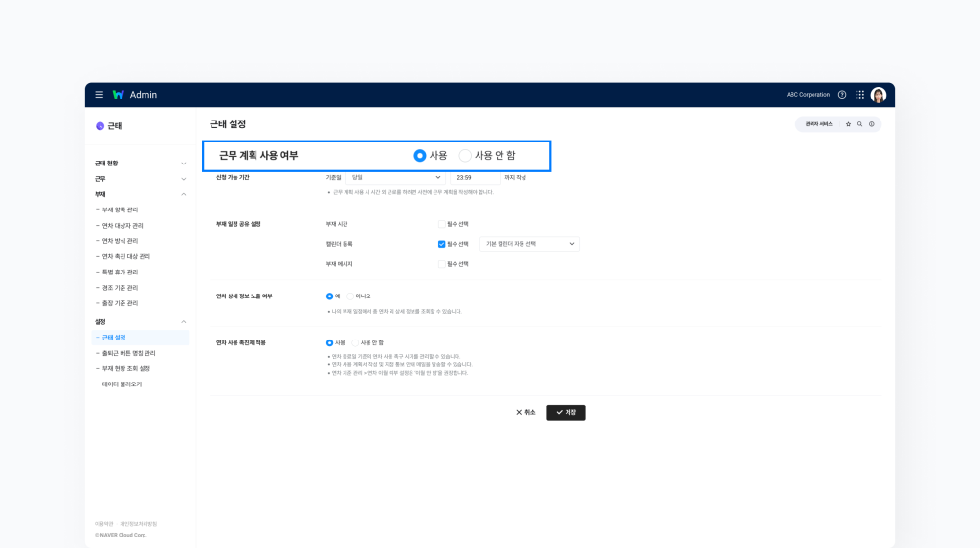Click the 저장 save button
Screen dimensions: 980x548
(566, 412)
